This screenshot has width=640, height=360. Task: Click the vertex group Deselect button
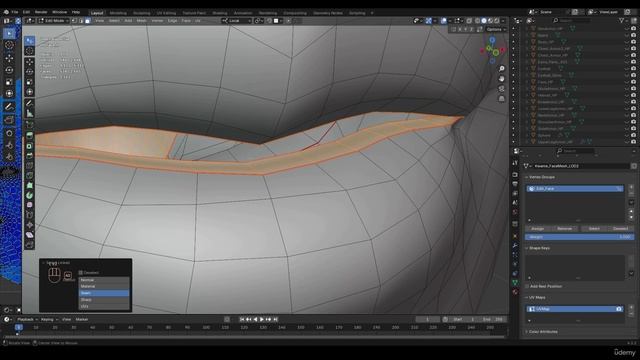pyautogui.click(x=620, y=229)
